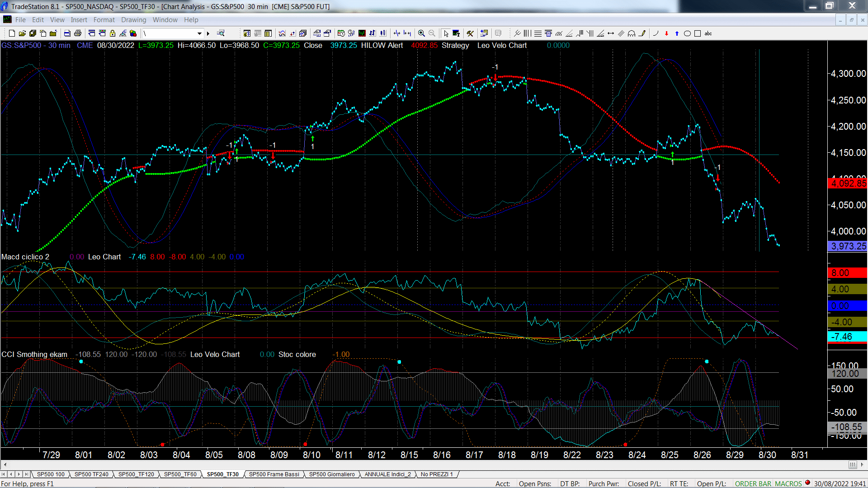This screenshot has width=868, height=488.
Task: Open a file with the folder icon
Action: 22,33
